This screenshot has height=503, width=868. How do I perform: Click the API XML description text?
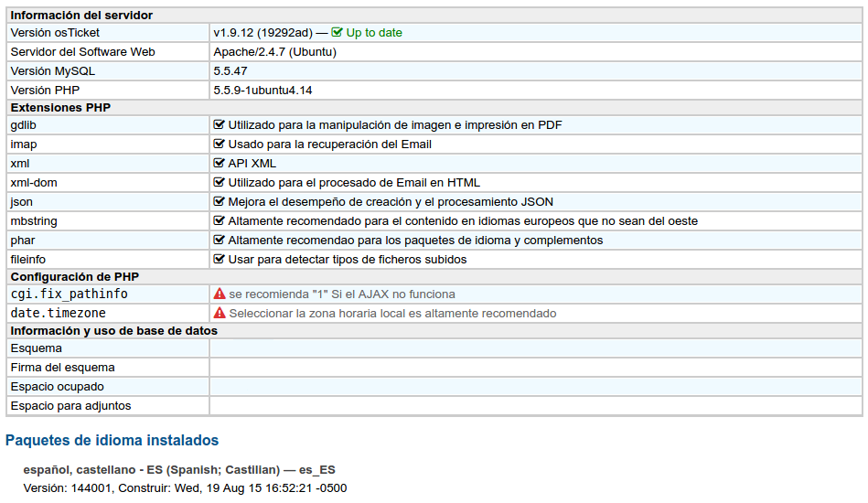tap(252, 163)
